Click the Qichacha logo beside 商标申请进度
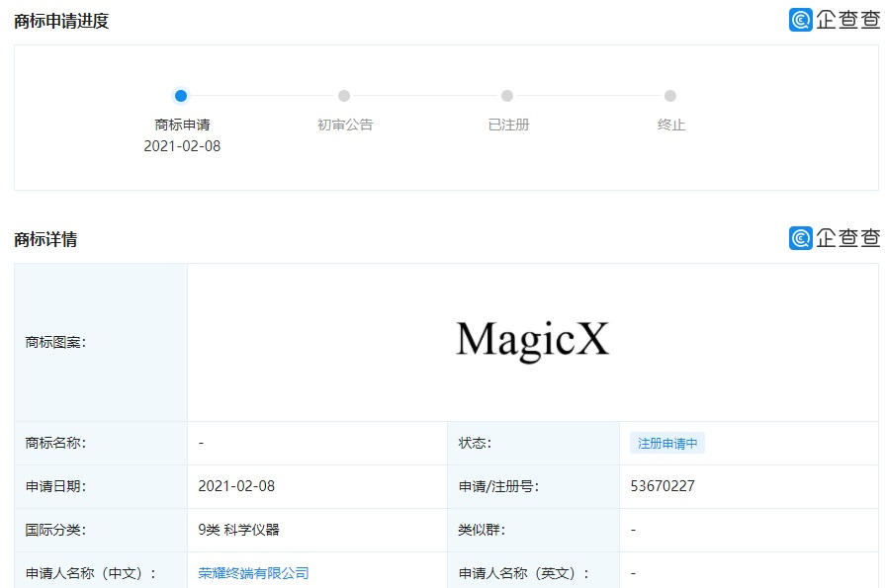The width and height of the screenshot is (885, 588). (834, 20)
